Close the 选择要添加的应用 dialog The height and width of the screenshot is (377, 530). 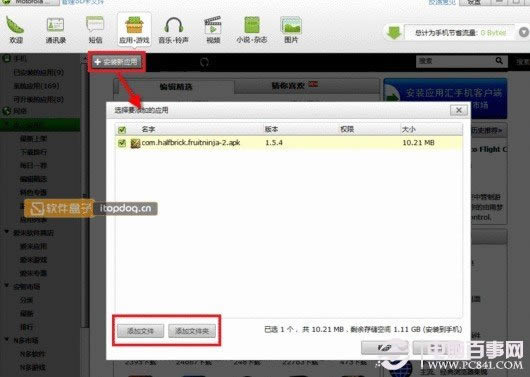459,110
